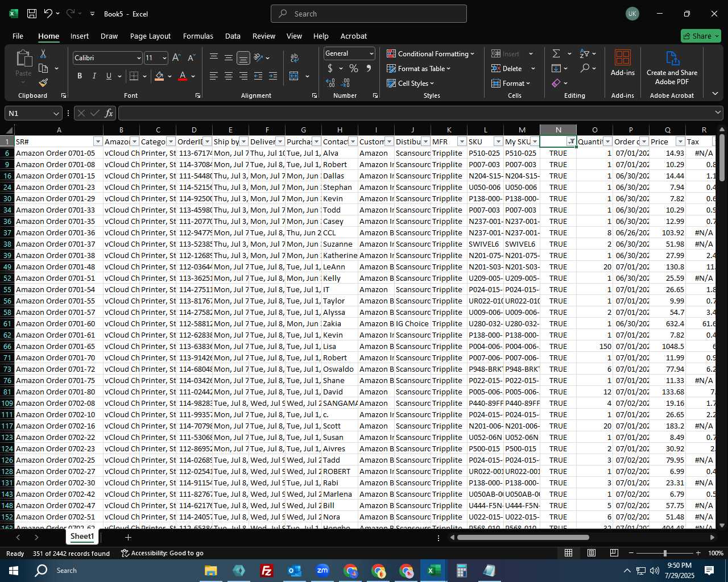Switch to the Page Layout tab

(150, 36)
